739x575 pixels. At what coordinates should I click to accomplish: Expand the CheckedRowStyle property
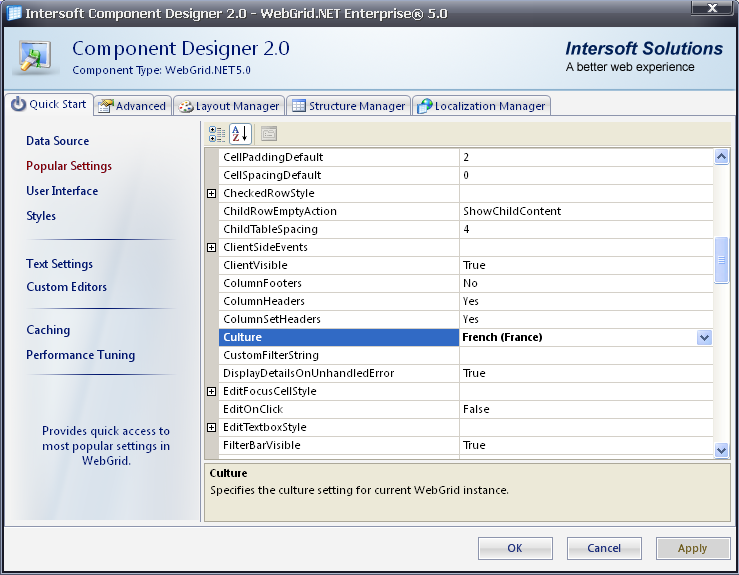coord(212,193)
